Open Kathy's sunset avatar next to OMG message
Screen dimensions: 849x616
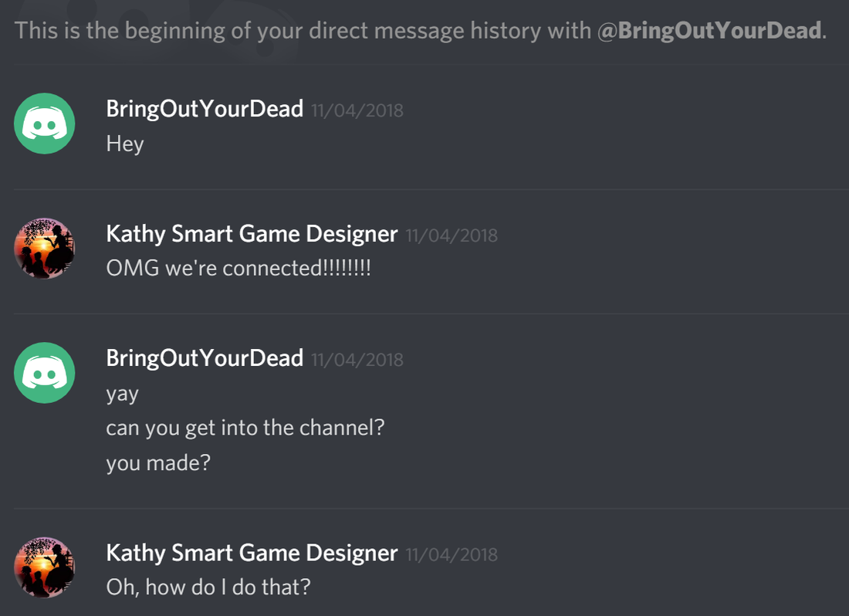point(45,249)
